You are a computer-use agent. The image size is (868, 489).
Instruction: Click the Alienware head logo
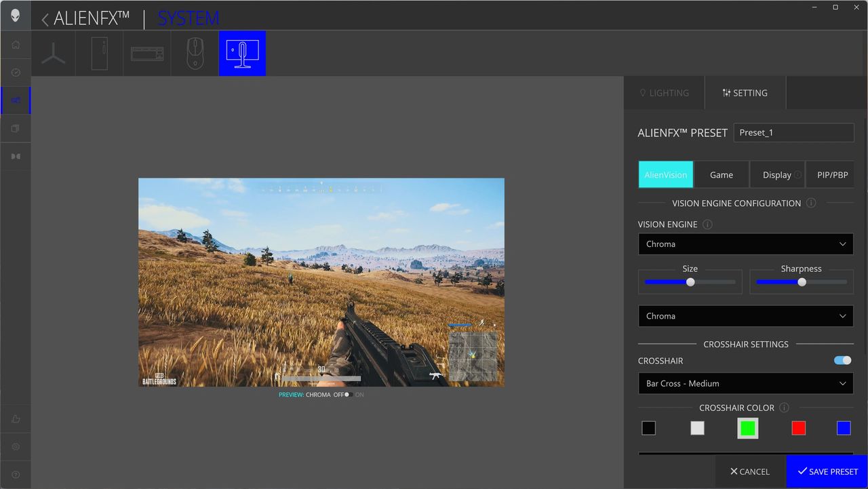pos(15,15)
